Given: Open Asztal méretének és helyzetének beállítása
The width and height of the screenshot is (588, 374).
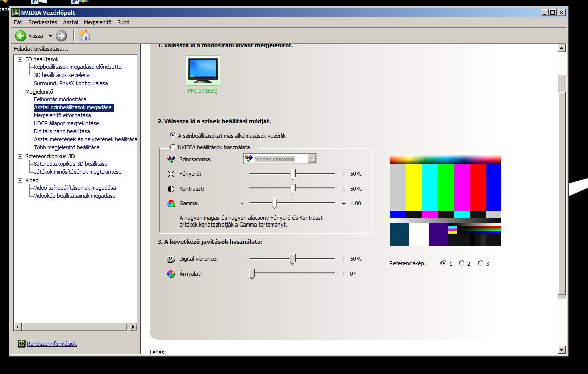Looking at the screenshot, I should click(86, 139).
